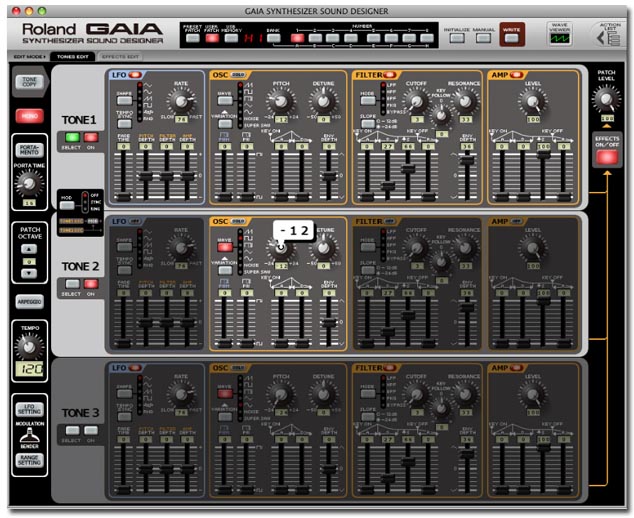
Task: Click the Tone 1 Filter Mode button
Action: (x=368, y=100)
